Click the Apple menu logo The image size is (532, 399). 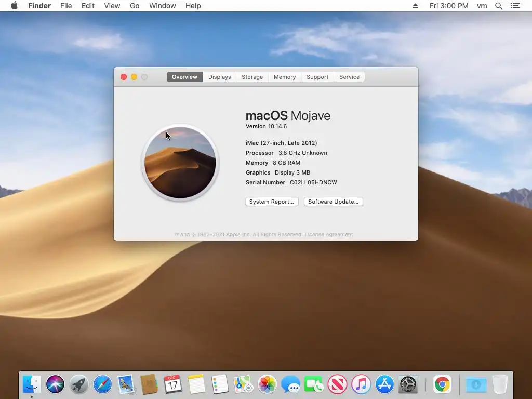[14, 6]
